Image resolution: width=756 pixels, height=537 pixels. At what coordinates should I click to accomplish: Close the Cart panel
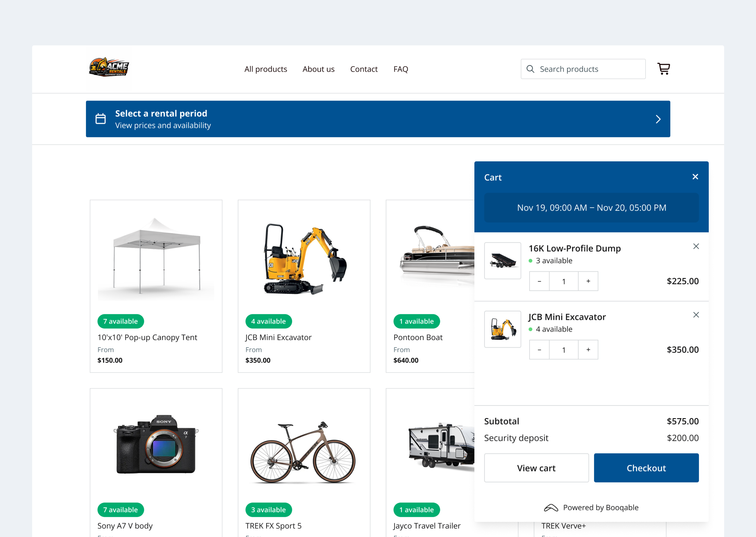point(695,177)
